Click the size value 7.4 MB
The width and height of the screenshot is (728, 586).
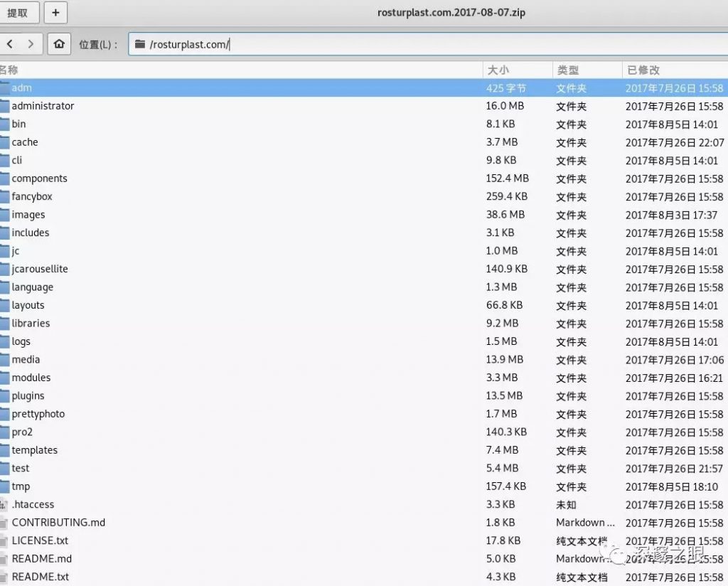(503, 450)
